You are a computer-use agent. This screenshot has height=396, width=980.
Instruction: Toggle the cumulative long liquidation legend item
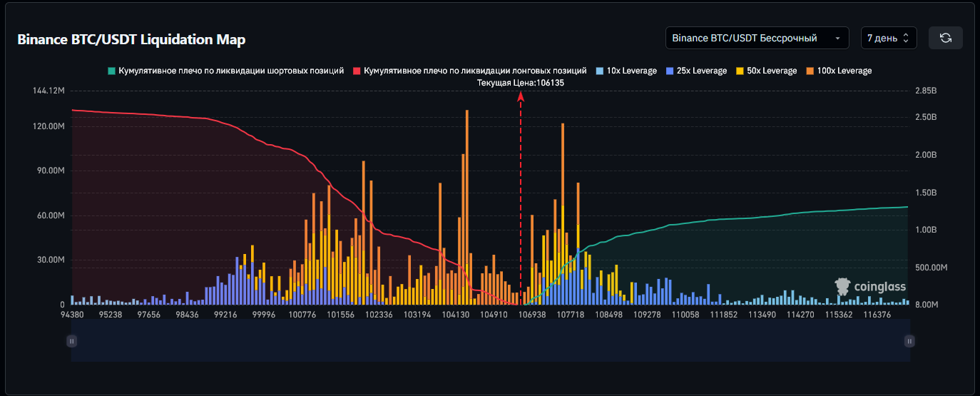(469, 71)
